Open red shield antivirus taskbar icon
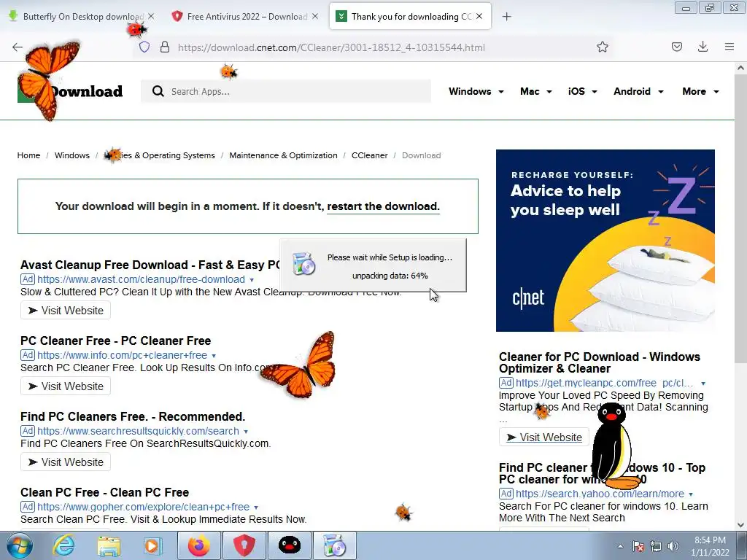The width and height of the screenshot is (747, 560). 244,545
